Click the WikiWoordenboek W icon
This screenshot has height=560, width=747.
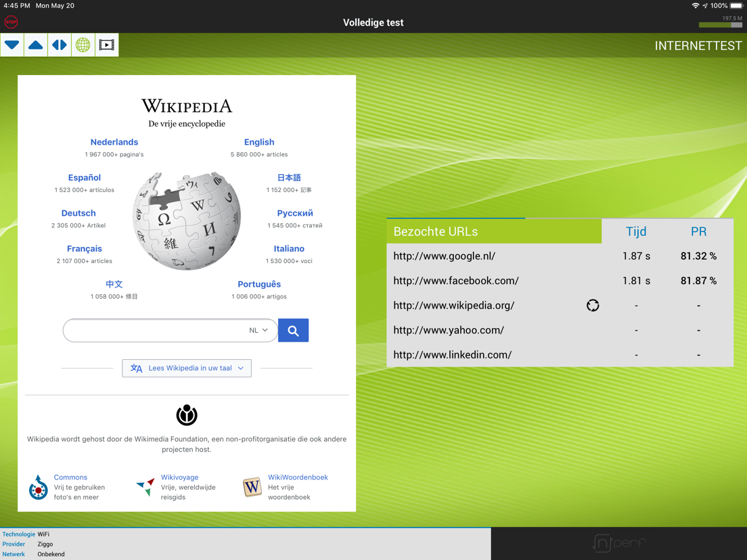tap(252, 487)
